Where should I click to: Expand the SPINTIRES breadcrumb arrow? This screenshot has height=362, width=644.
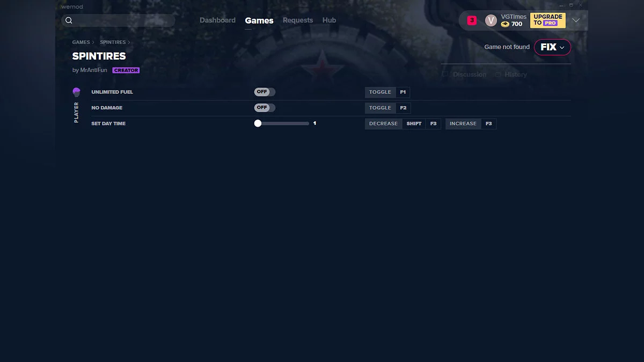pos(129,42)
